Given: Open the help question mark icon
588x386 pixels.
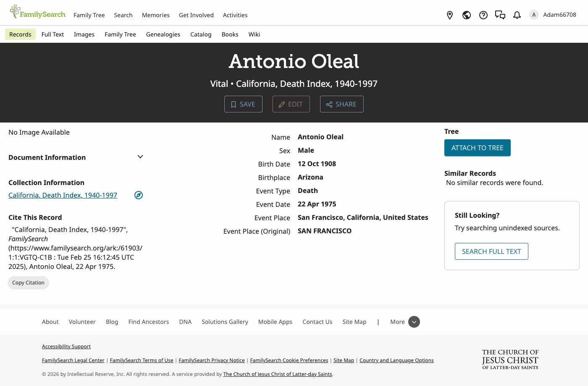Looking at the screenshot, I should pos(483,15).
